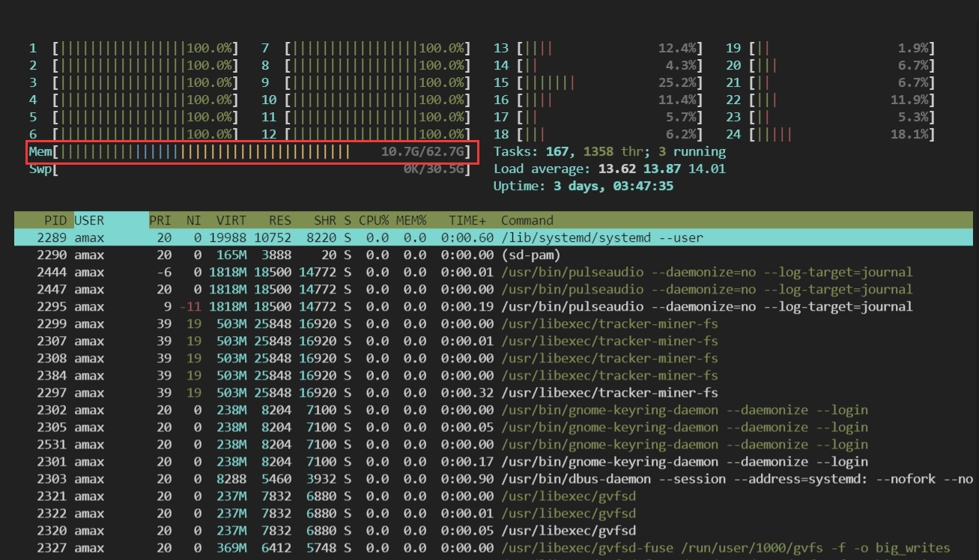Select the (sd-pam) process PID 2290

pos(494,255)
